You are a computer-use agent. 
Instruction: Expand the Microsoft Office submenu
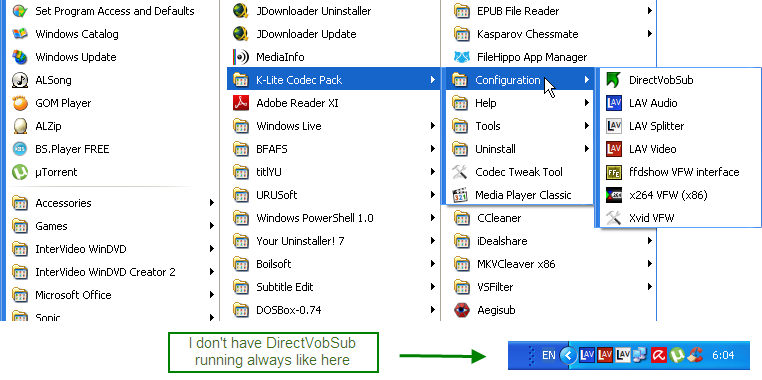click(112, 295)
